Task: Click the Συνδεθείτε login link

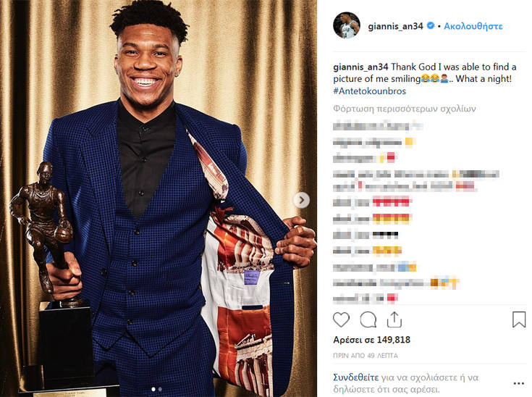Action: [355, 377]
